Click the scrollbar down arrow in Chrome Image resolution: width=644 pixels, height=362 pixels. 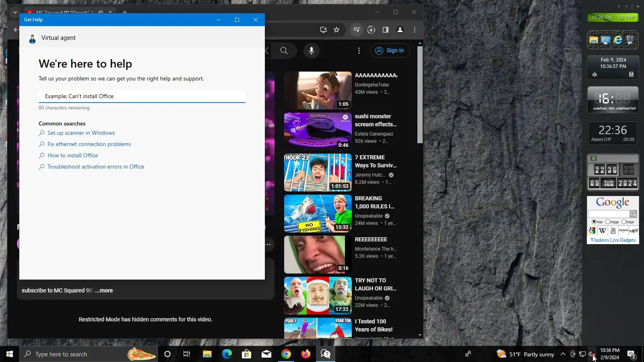tap(420, 335)
